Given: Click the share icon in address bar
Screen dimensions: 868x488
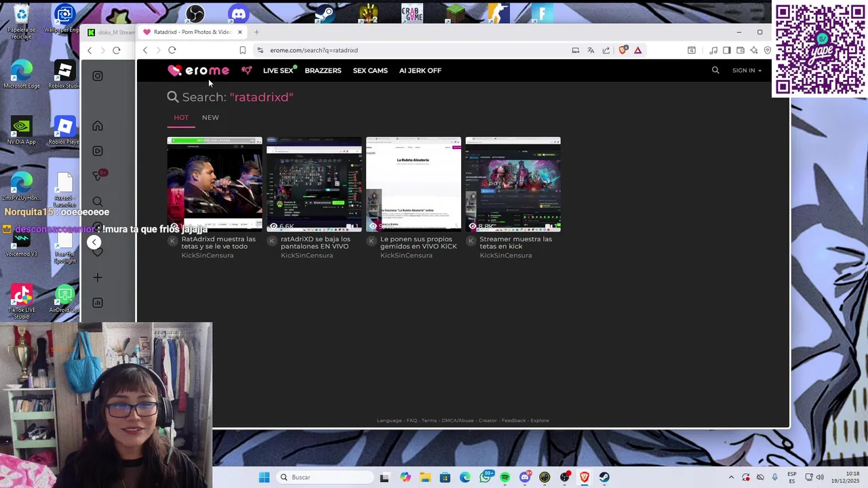Looking at the screenshot, I should (606, 50).
